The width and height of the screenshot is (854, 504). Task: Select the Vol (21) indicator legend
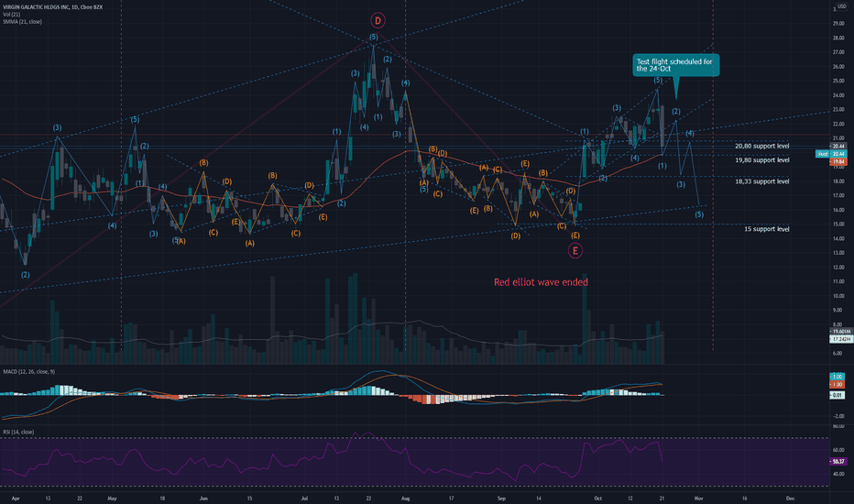click(11, 14)
